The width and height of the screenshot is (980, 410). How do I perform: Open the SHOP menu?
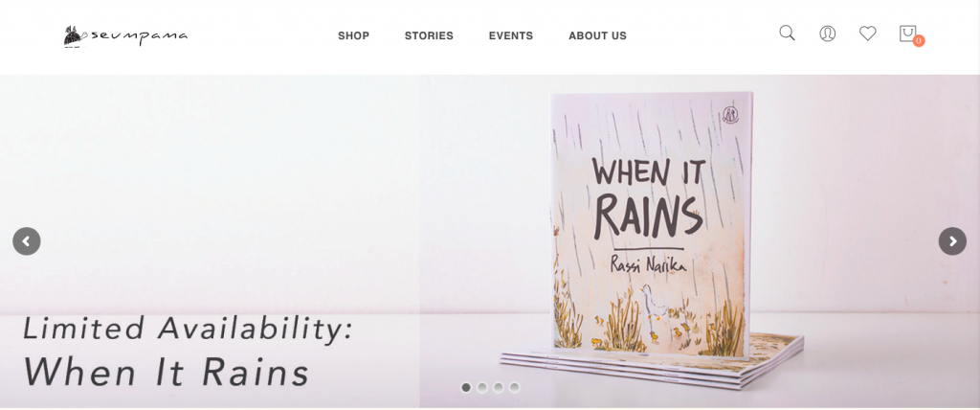354,36
